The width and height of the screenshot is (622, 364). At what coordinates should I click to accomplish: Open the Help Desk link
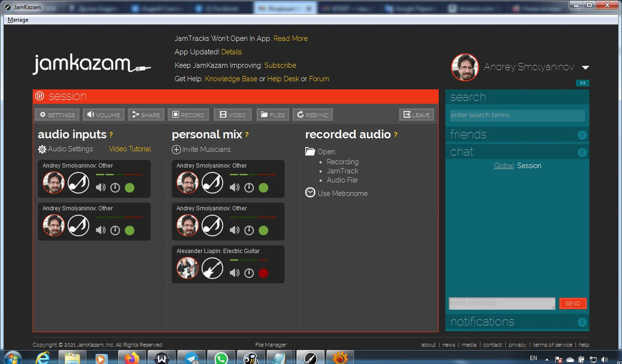coord(283,79)
